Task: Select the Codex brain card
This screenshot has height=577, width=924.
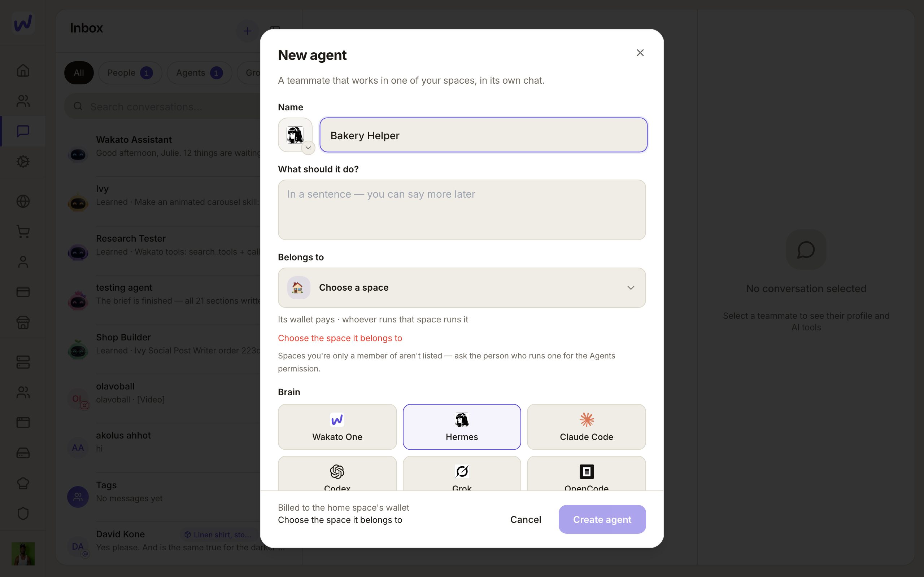Action: 337,473
